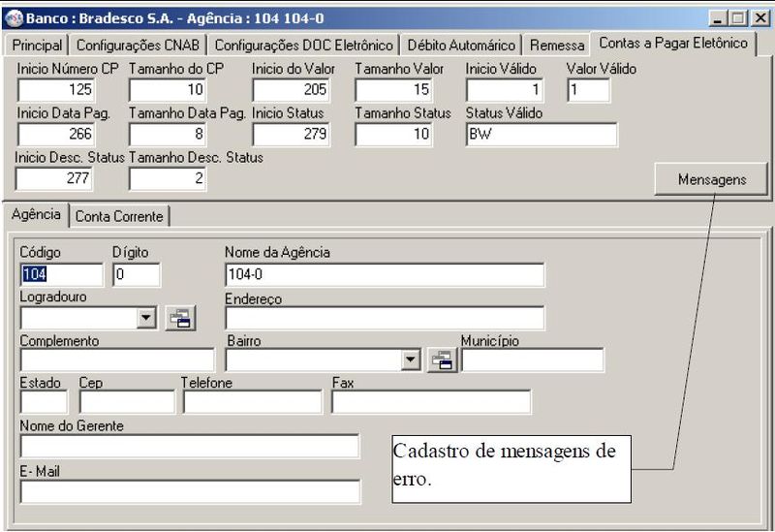
Task: Switch to the Principal tab
Action: 37,45
